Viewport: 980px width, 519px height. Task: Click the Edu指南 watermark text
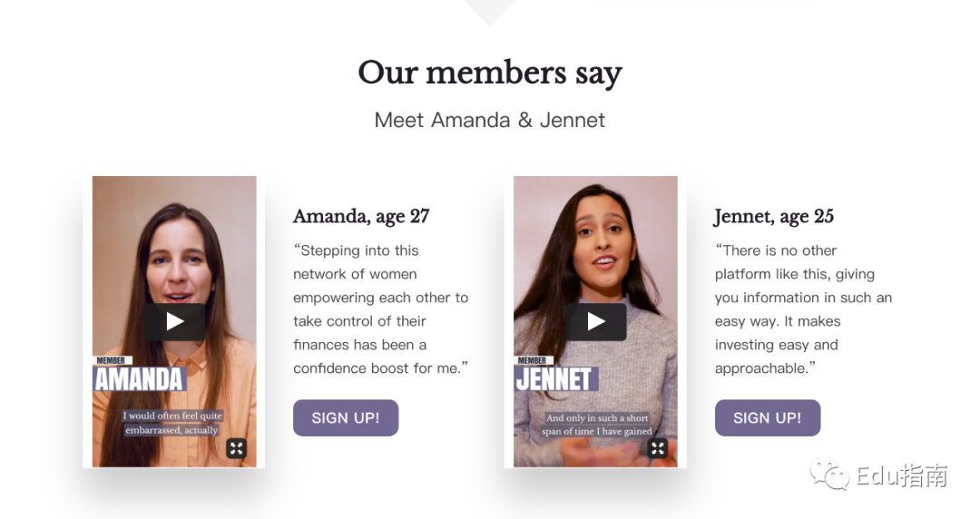coord(902,475)
